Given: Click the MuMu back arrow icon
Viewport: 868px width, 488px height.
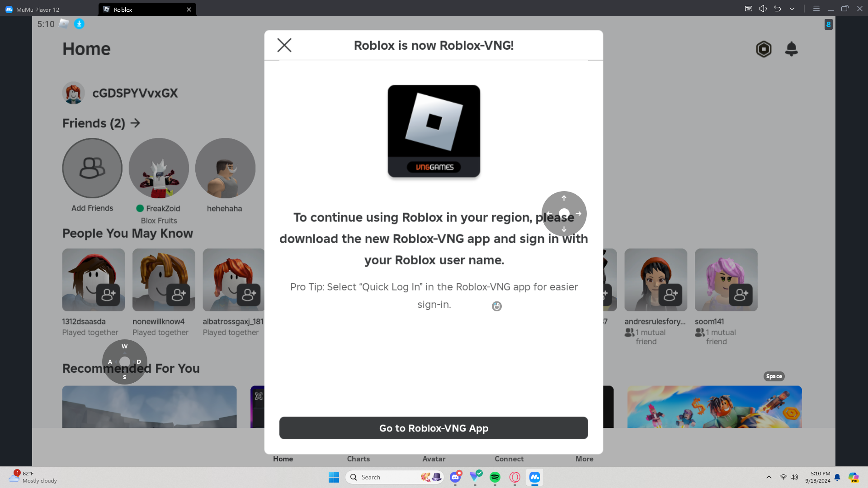Looking at the screenshot, I should 778,9.
